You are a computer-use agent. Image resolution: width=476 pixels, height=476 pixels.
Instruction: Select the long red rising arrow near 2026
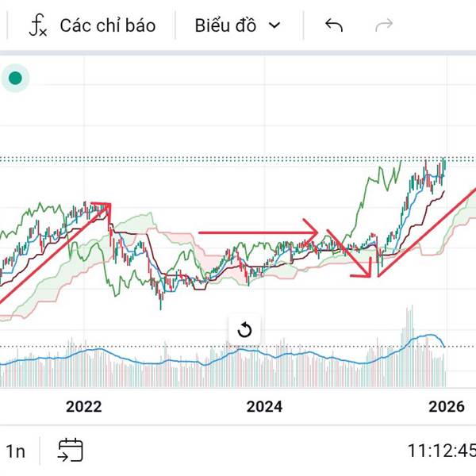[428, 230]
